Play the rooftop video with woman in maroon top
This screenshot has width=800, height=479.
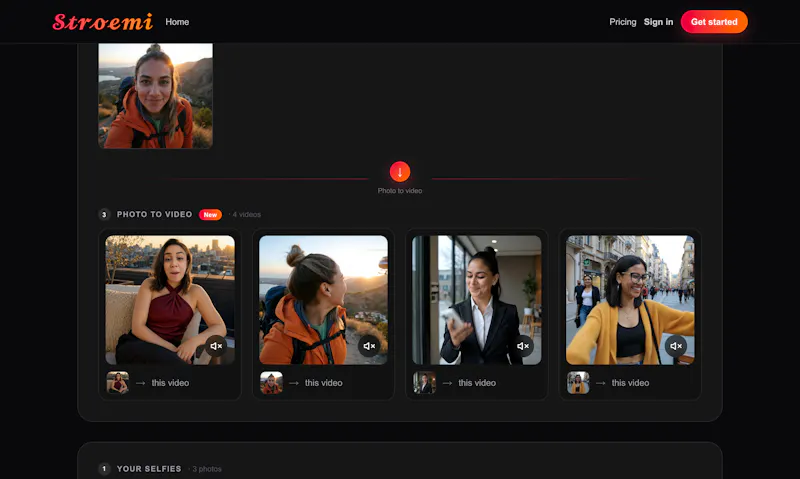click(170, 300)
